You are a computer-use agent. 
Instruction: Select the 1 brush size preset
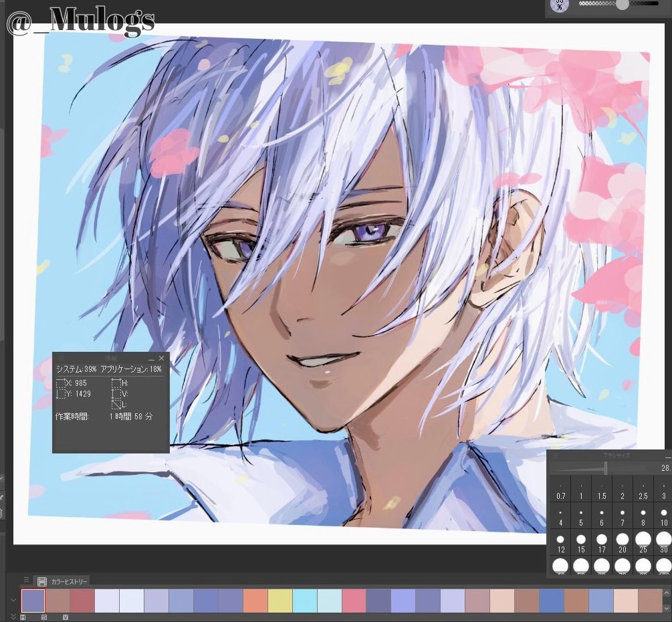(x=580, y=489)
